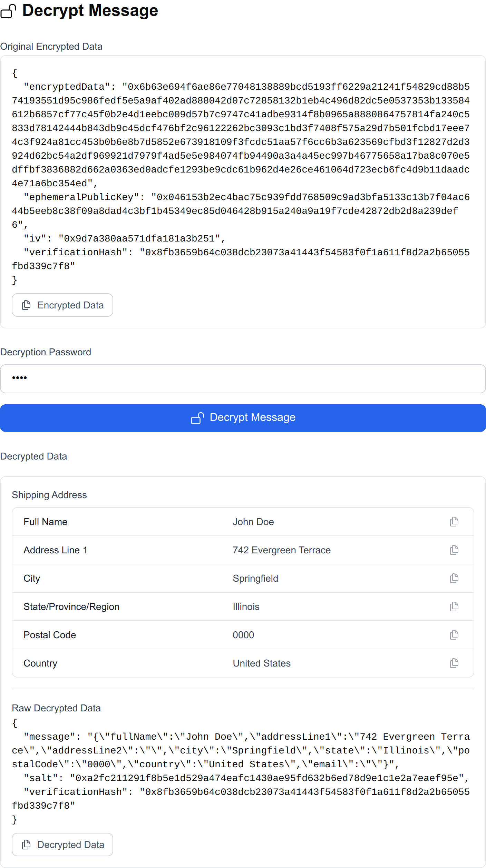Screen dimensions: 486x868
Task: Click the Decrypted Data section label
Action: 33,456
